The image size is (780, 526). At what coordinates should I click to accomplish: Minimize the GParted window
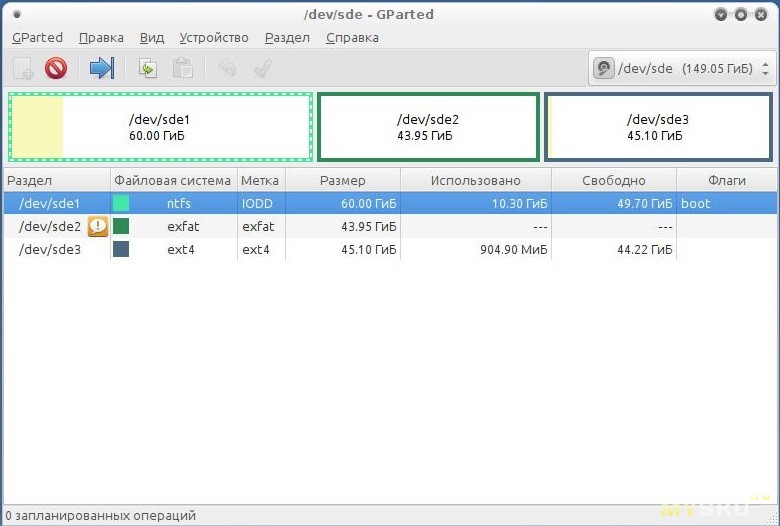pyautogui.click(x=721, y=14)
